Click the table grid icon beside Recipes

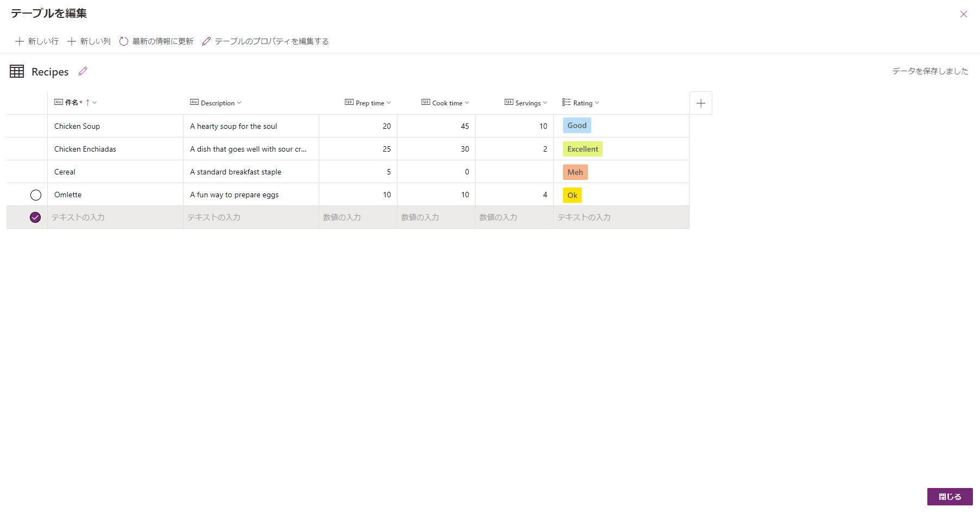17,71
